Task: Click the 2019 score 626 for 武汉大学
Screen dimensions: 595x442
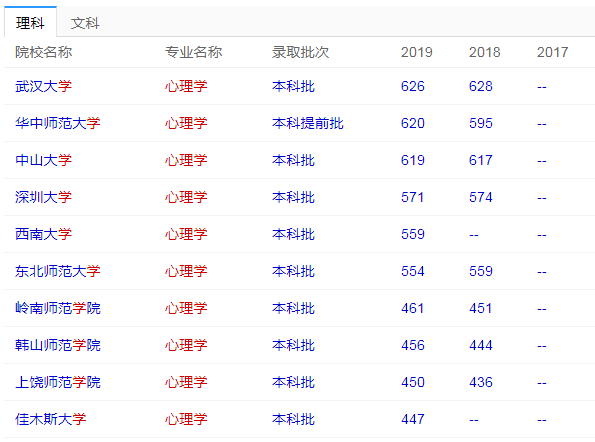Action: point(413,86)
